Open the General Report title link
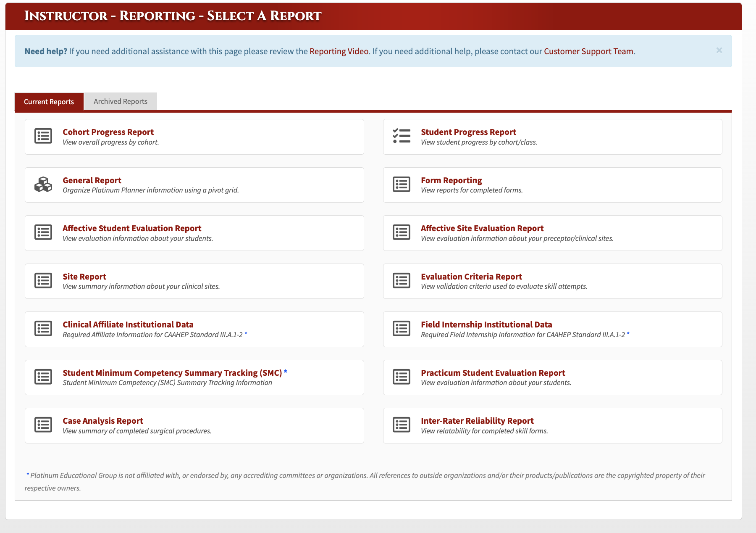The width and height of the screenshot is (756, 533). pyautogui.click(x=92, y=180)
